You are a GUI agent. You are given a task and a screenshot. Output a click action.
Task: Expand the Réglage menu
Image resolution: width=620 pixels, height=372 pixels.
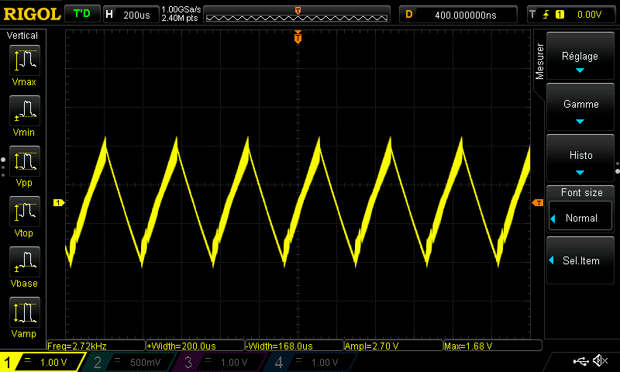pyautogui.click(x=580, y=56)
